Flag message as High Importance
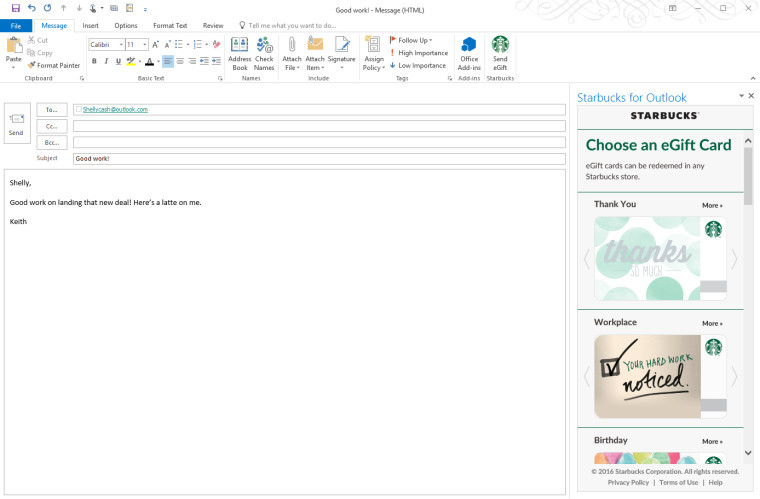 [x=419, y=53]
